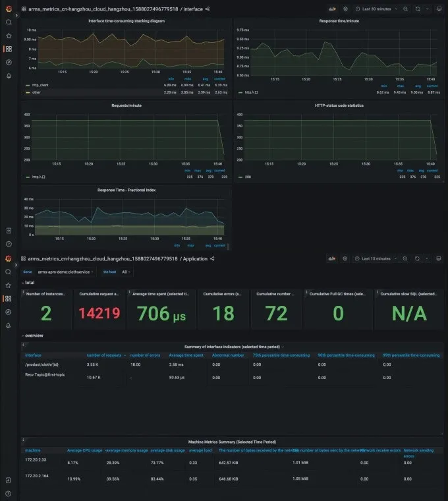The image size is (448, 501).
Task: Open 'Machine Metrics Summary' panel title menu
Action: pyautogui.click(x=232, y=442)
